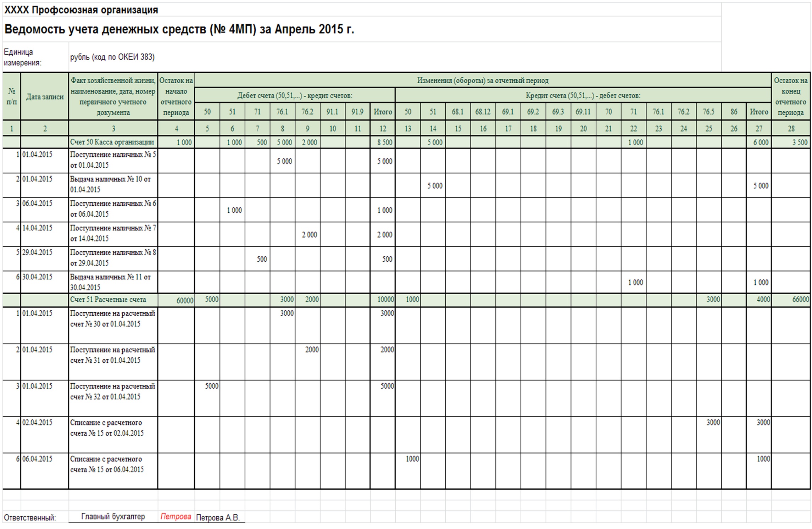Click 'Остаток на начало отчетного периода' header
This screenshot has height=529, width=812.
pyautogui.click(x=176, y=96)
